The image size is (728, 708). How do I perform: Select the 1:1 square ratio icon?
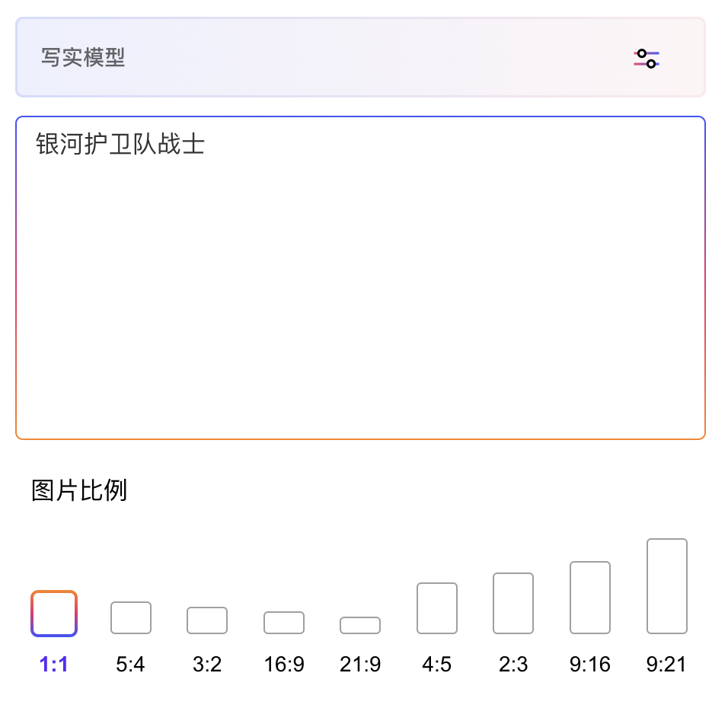pyautogui.click(x=54, y=614)
